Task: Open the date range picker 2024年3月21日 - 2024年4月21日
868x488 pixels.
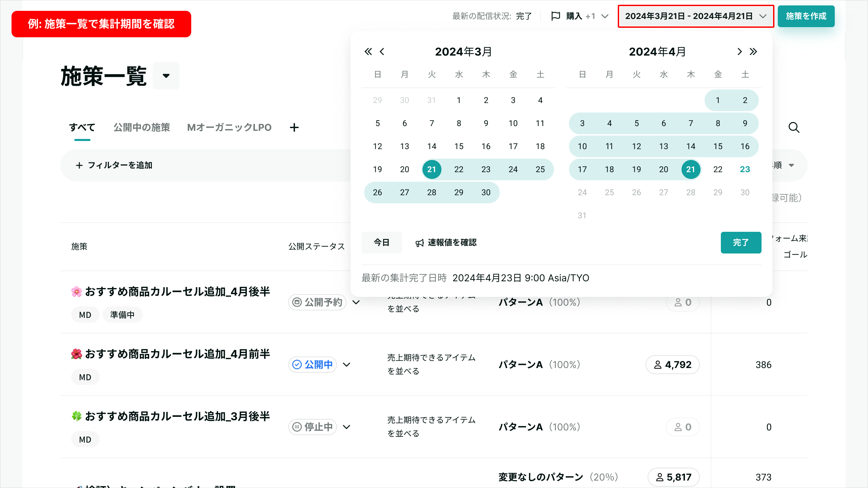Action: tap(696, 16)
